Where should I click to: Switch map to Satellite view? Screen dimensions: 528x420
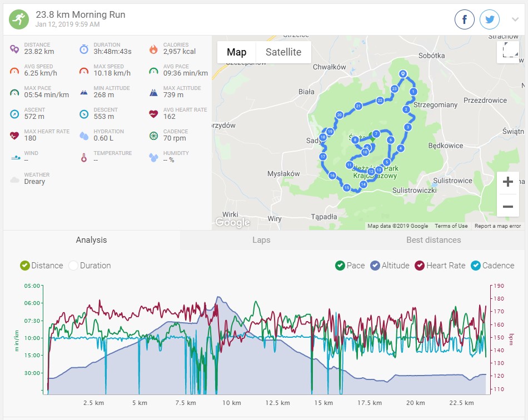[x=283, y=52]
